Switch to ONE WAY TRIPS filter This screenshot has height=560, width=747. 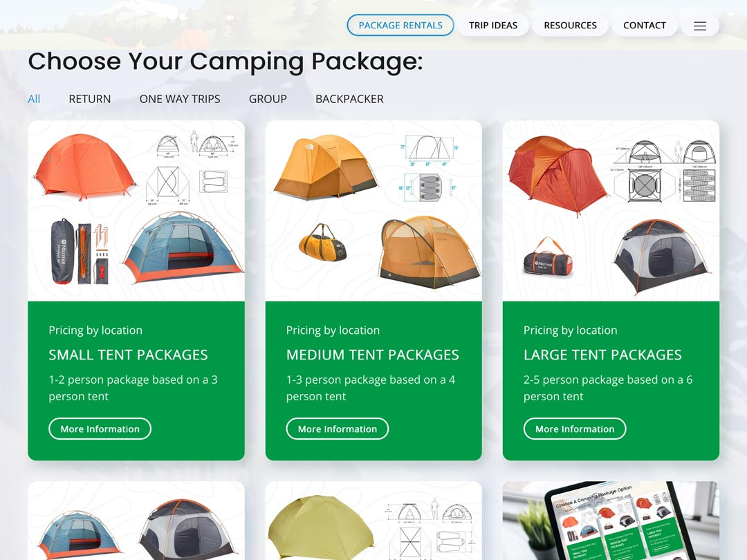[180, 99]
